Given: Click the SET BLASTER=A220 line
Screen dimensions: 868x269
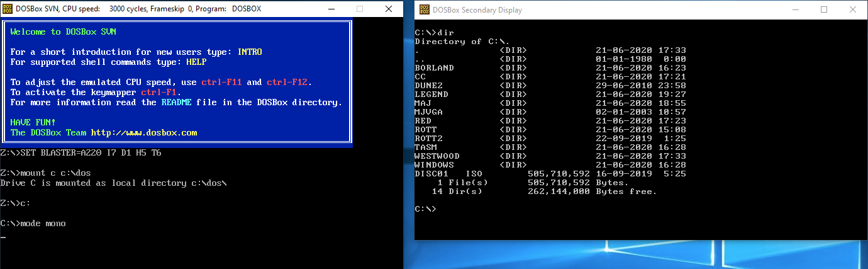Looking at the screenshot, I should [x=81, y=153].
